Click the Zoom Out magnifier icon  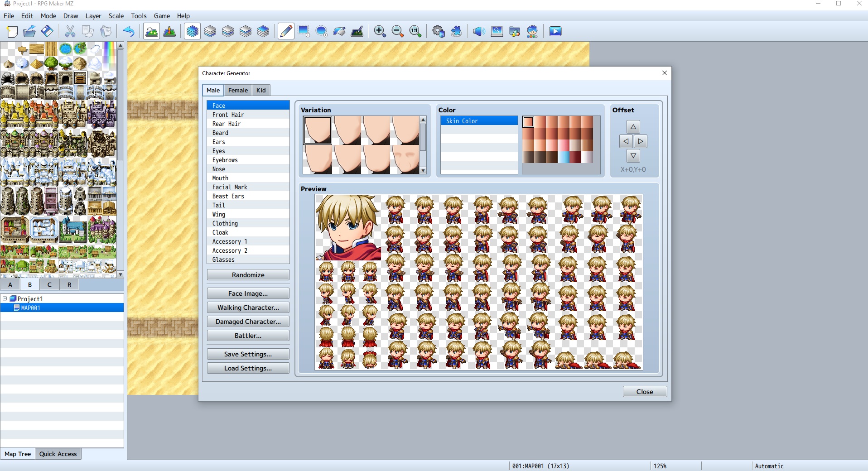(x=397, y=31)
